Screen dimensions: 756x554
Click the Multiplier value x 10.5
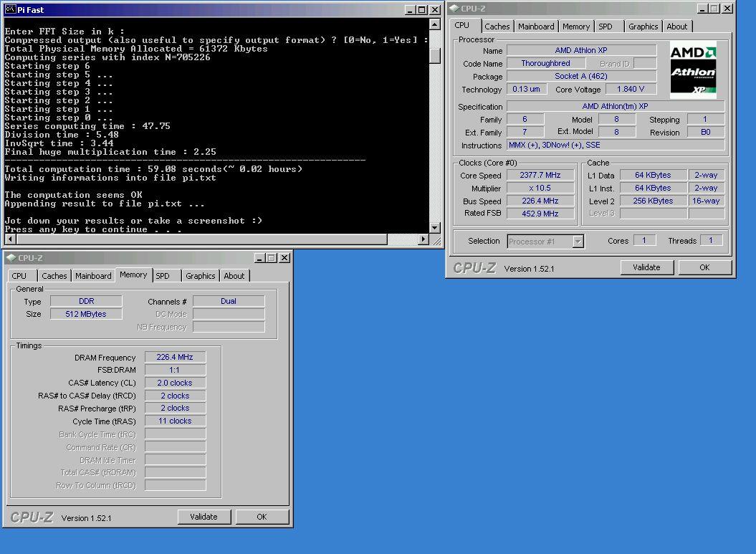pyautogui.click(x=540, y=188)
